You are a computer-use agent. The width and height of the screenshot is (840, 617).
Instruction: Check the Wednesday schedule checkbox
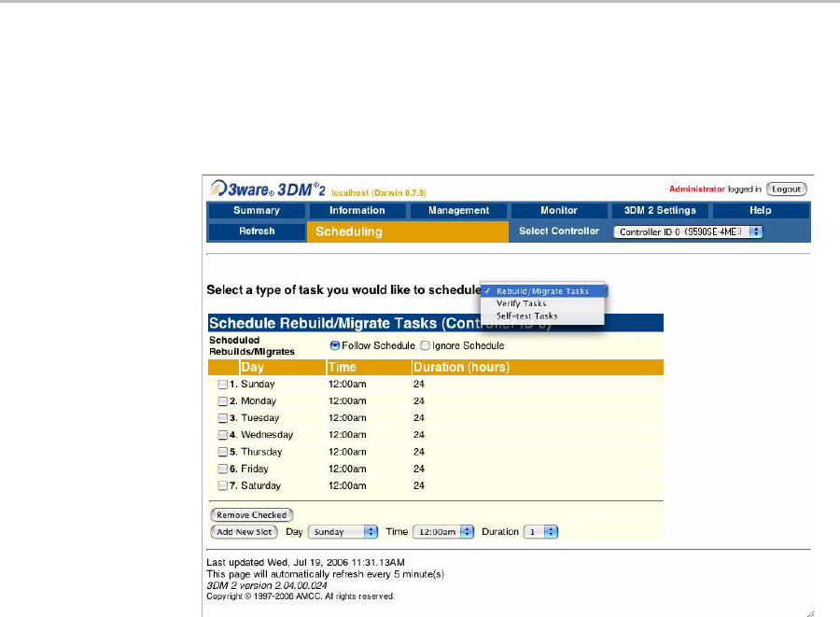(223, 435)
